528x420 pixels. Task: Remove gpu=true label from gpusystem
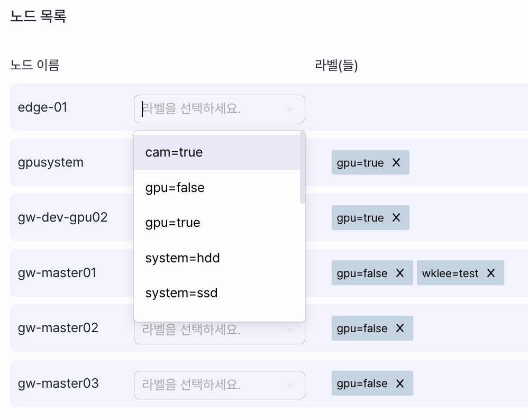click(396, 163)
